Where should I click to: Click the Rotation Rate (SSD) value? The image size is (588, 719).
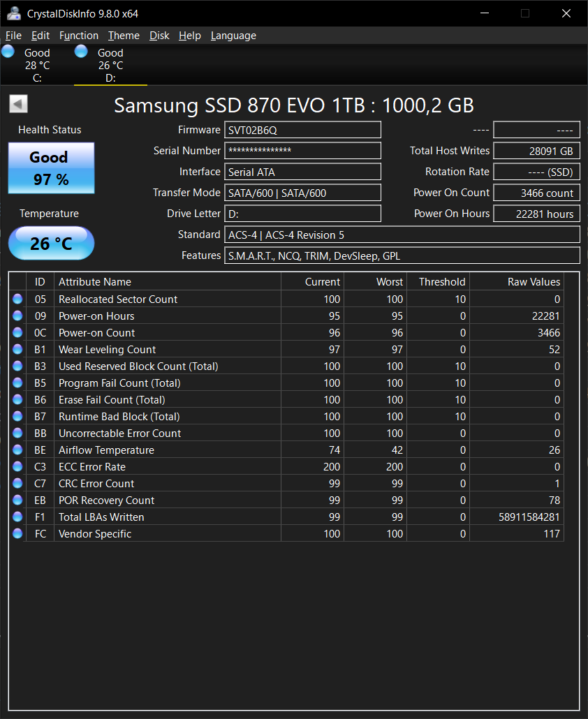pyautogui.click(x=536, y=172)
